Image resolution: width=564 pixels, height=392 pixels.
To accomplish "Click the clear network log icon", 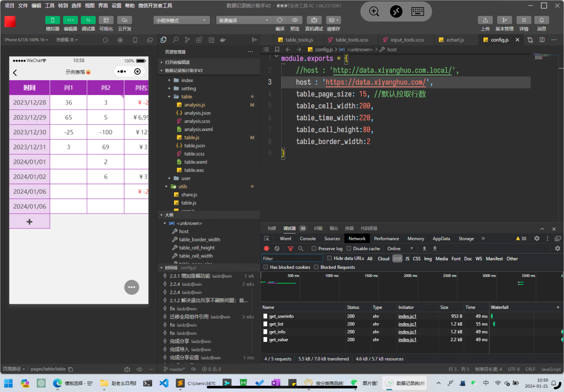I will 277,249.
